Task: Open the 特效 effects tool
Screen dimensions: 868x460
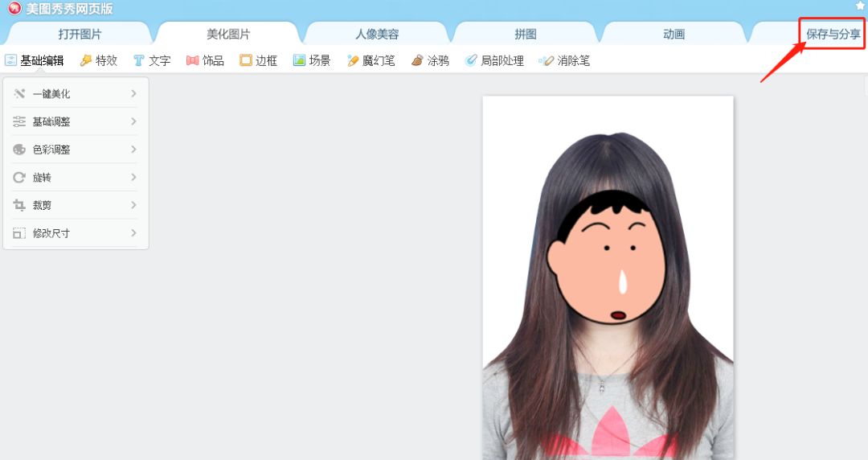Action: 99,60
